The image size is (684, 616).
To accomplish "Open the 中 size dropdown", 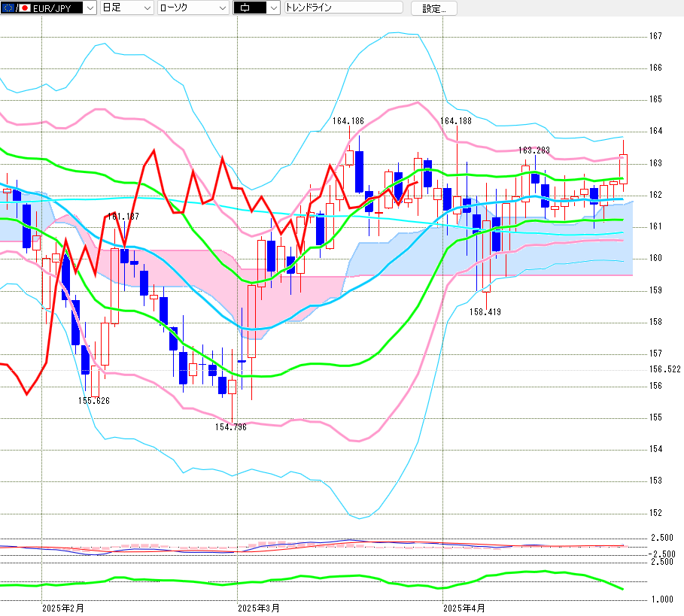I will pos(257,8).
